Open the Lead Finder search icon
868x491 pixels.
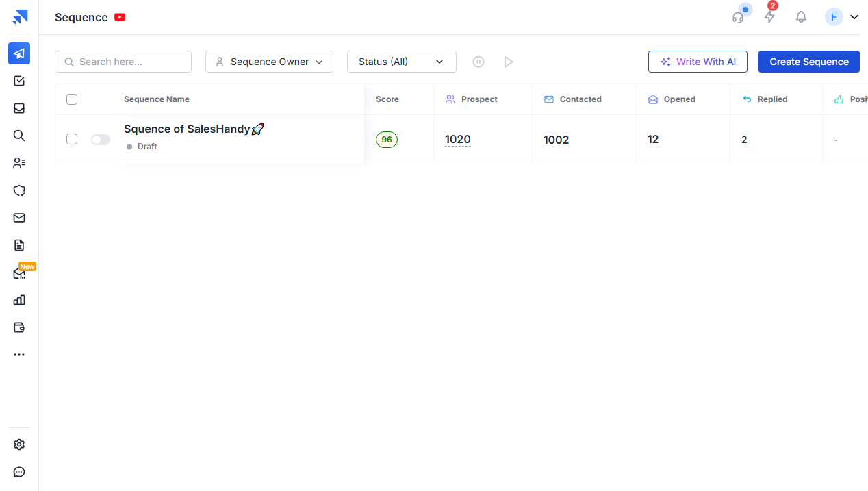coord(19,136)
